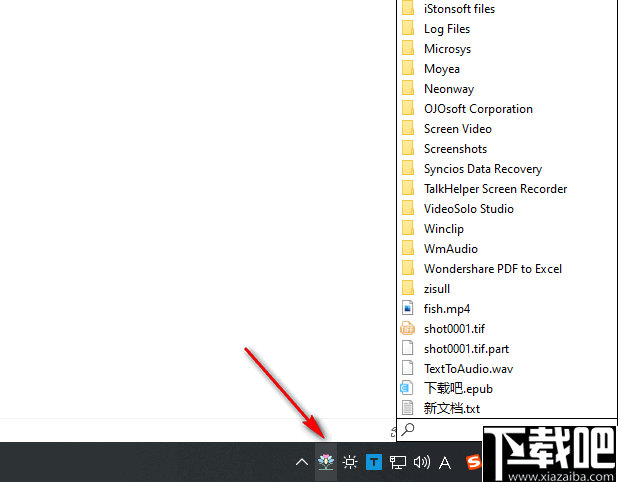Image resolution: width=618 pixels, height=482 pixels.
Task: Select the fish.mp4 file
Action: [x=447, y=309]
